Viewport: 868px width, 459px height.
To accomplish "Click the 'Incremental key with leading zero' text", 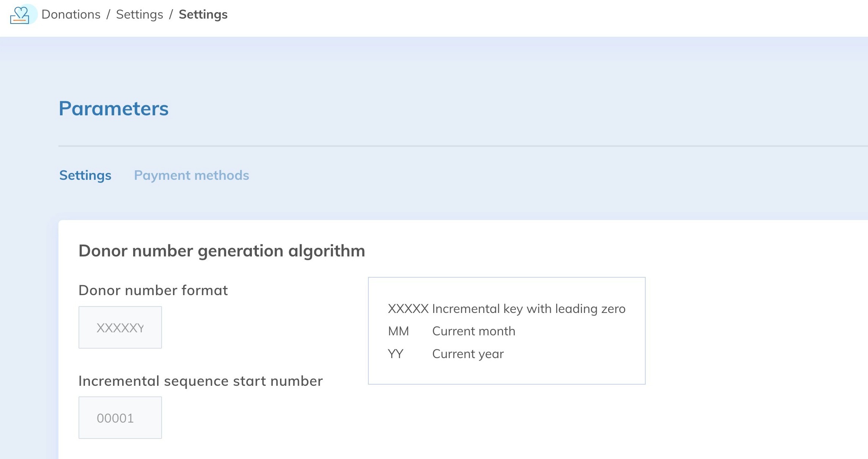I will (x=528, y=309).
